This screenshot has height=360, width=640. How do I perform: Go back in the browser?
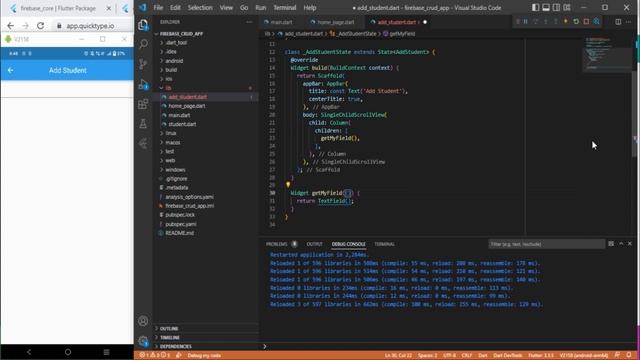point(11,26)
